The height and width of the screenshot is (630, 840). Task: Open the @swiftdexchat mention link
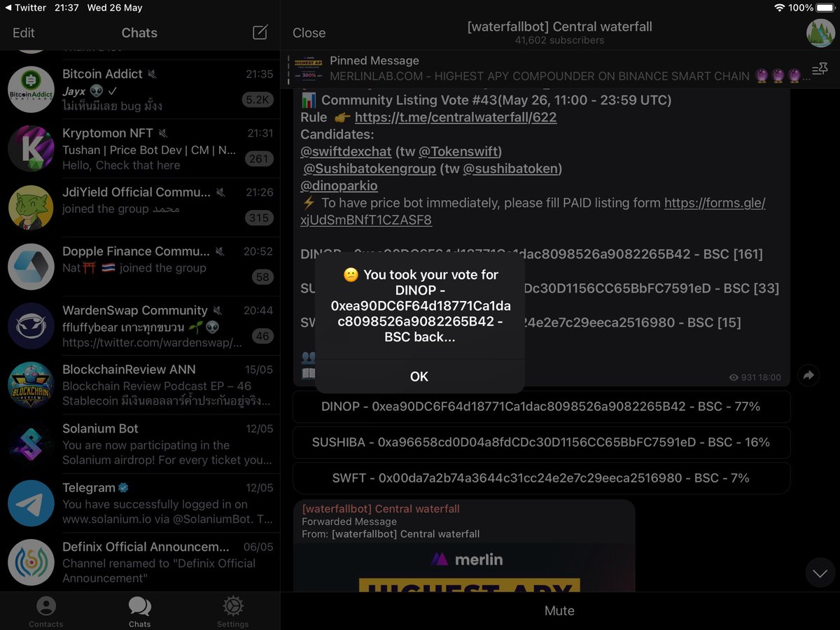click(x=347, y=151)
